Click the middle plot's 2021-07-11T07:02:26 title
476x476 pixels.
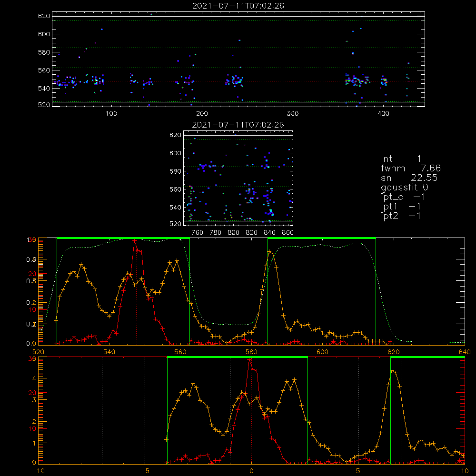tap(238, 125)
